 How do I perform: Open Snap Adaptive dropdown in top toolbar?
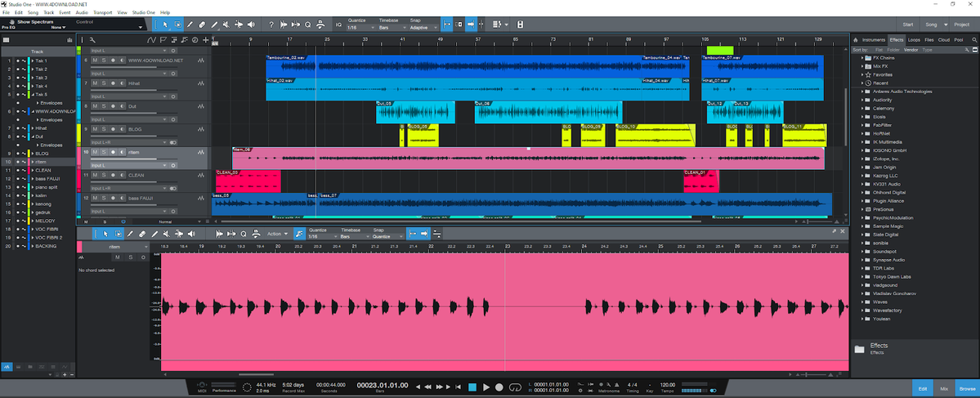tap(423, 28)
